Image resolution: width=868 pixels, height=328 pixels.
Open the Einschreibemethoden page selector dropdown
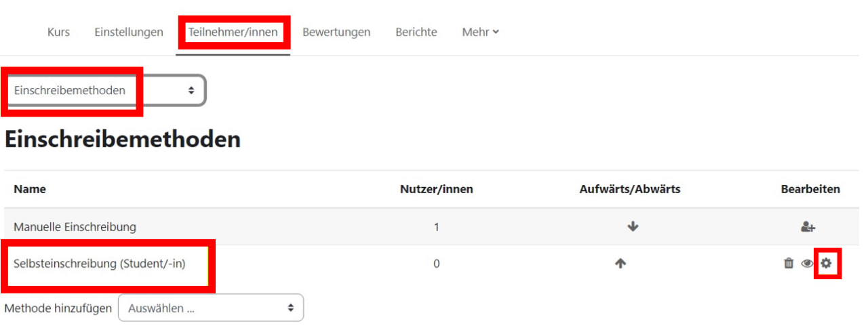pyautogui.click(x=104, y=90)
